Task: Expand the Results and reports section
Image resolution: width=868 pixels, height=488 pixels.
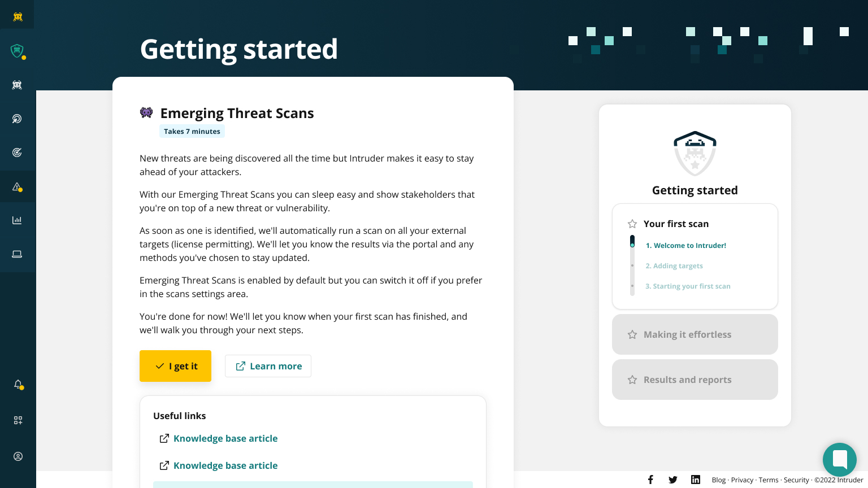Action: (x=695, y=380)
